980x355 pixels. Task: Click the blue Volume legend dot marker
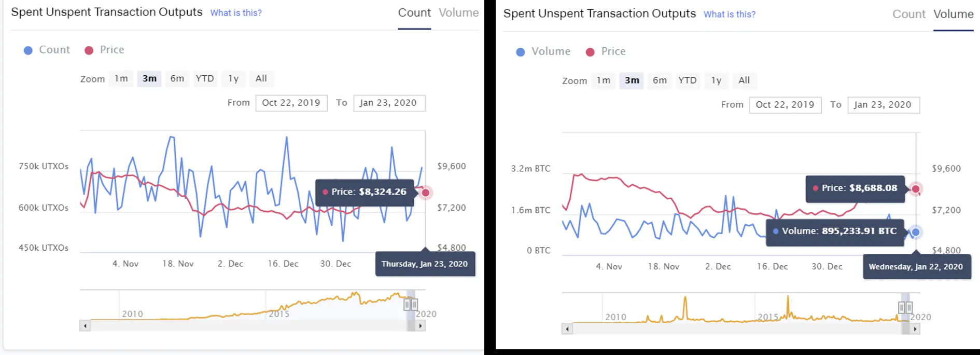521,51
